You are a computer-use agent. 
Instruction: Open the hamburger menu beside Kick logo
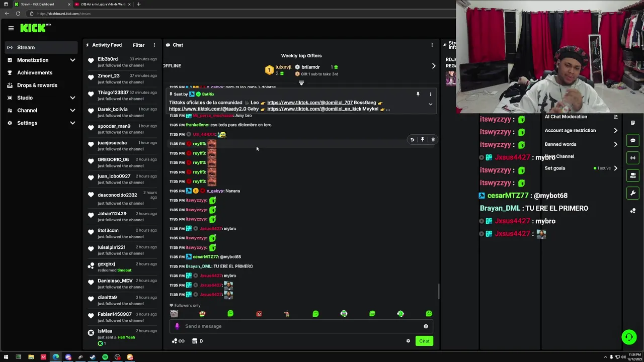coord(11,28)
